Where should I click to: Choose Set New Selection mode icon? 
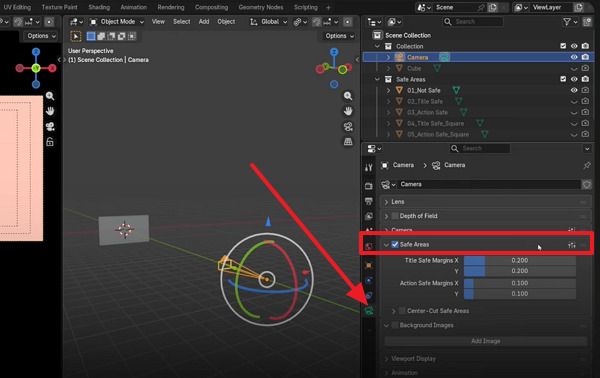pos(91,36)
